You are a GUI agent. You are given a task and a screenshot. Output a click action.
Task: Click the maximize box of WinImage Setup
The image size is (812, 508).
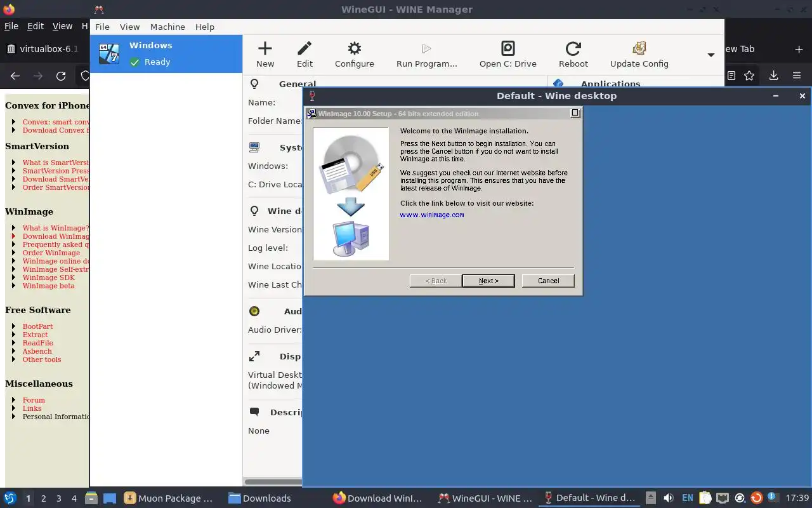pos(575,113)
